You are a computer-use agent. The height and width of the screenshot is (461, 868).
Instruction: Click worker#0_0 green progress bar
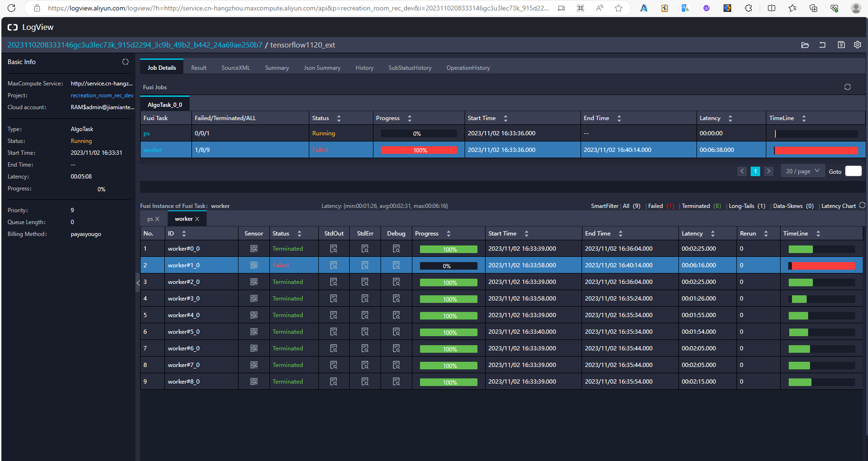(x=448, y=249)
